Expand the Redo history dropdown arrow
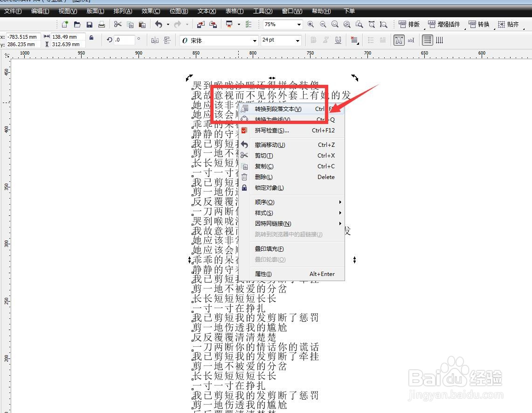 pyautogui.click(x=187, y=24)
